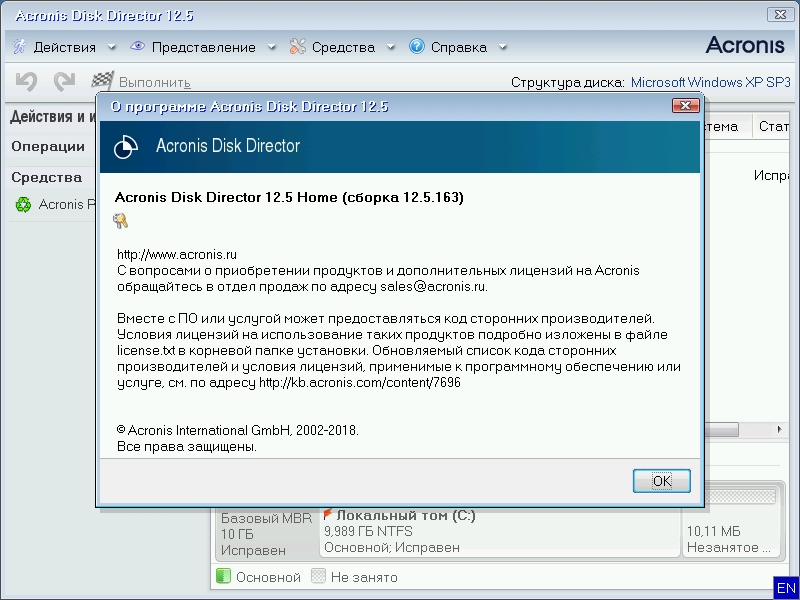Viewport: 800px width, 600px height.
Task: Click the running-man Actions icon in menu bar
Action: pyautogui.click(x=19, y=46)
